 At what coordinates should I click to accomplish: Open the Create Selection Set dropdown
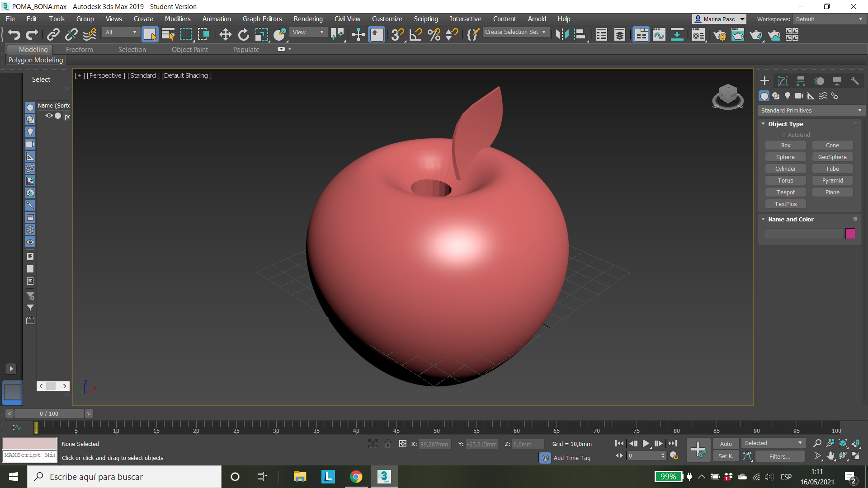pyautogui.click(x=515, y=32)
